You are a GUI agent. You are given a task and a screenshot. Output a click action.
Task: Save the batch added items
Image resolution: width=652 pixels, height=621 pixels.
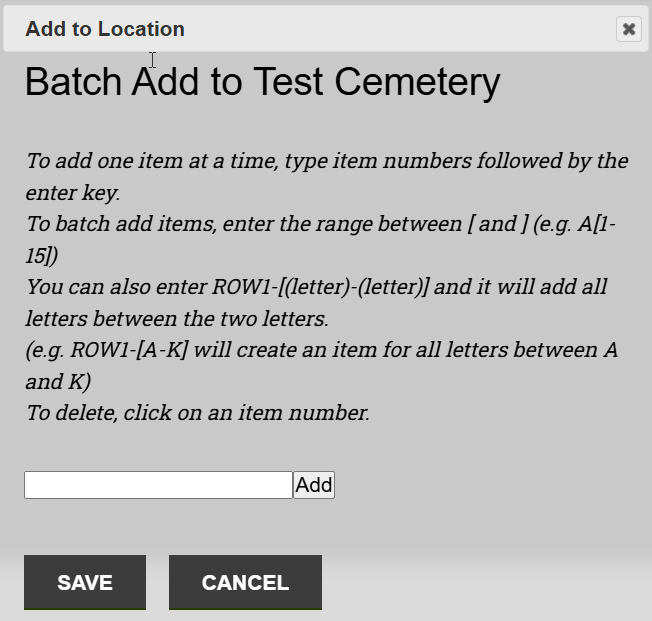pos(85,582)
